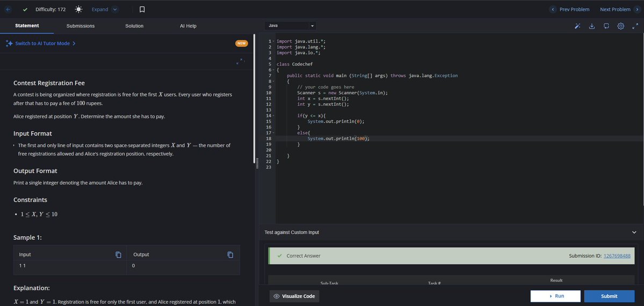Click code line 10 Scanner declaration
Screen dimensions: 644x306
pyautogui.click(x=343, y=93)
